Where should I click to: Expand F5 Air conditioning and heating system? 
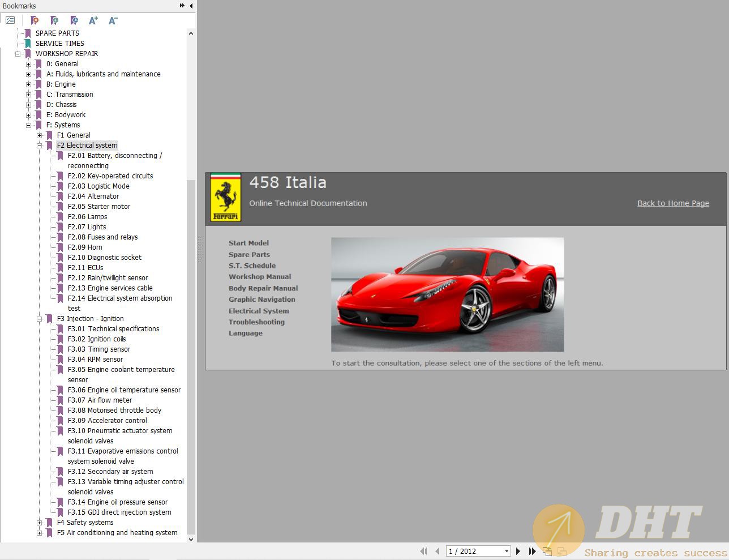[x=39, y=533]
